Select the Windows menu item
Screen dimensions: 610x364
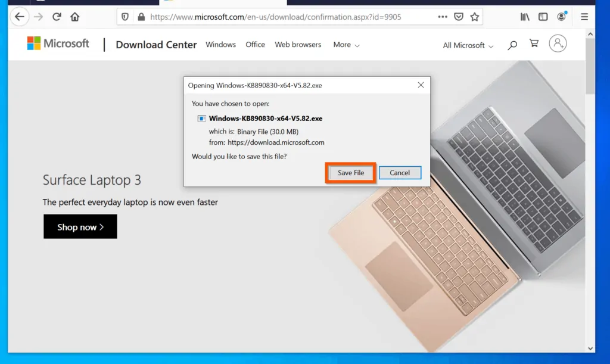(220, 45)
